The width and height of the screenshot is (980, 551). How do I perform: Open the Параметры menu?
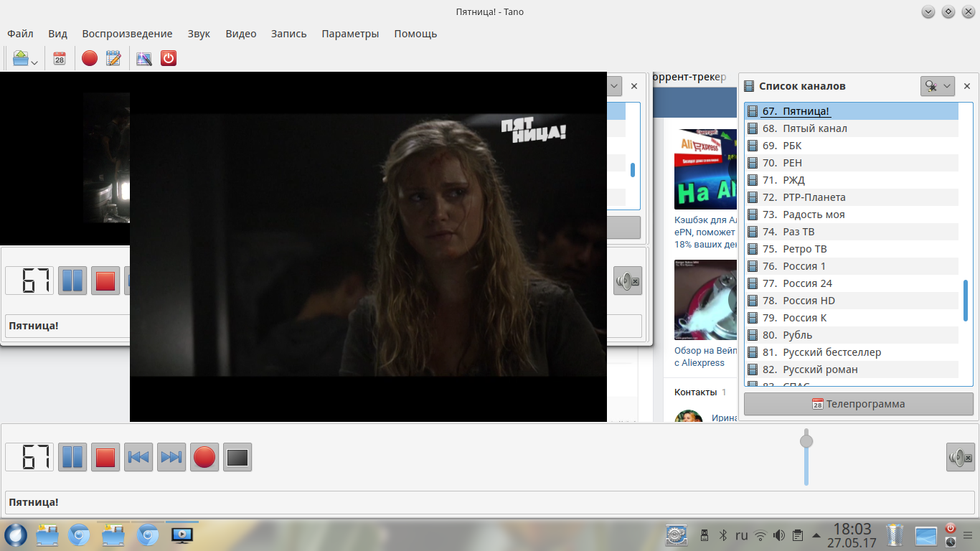click(350, 34)
